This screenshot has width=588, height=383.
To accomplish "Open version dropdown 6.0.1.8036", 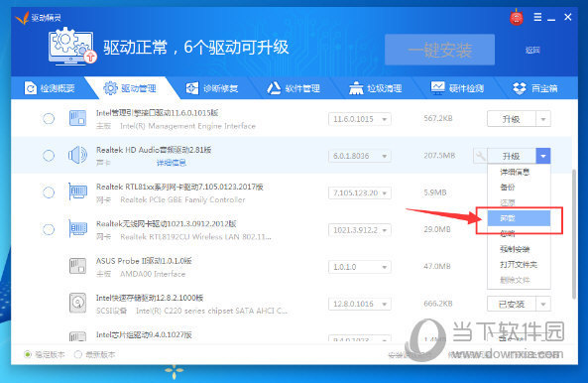I will pyautogui.click(x=360, y=156).
